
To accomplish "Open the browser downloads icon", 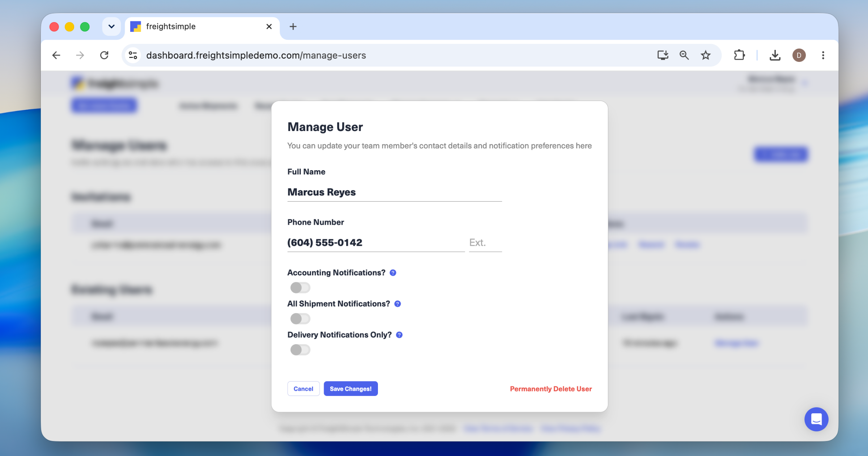I will click(775, 55).
